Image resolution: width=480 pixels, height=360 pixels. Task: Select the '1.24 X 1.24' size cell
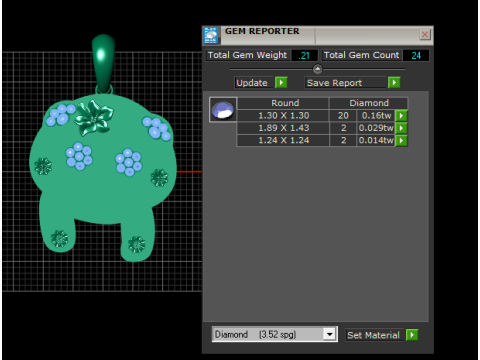click(284, 140)
